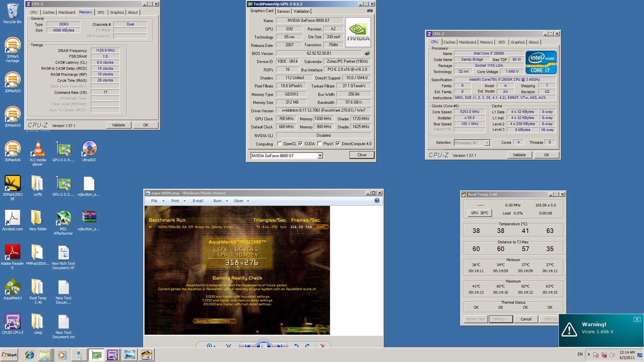Fit image to window in Photo Viewer
Viewport: 644px width, 362px height.
tap(229, 346)
